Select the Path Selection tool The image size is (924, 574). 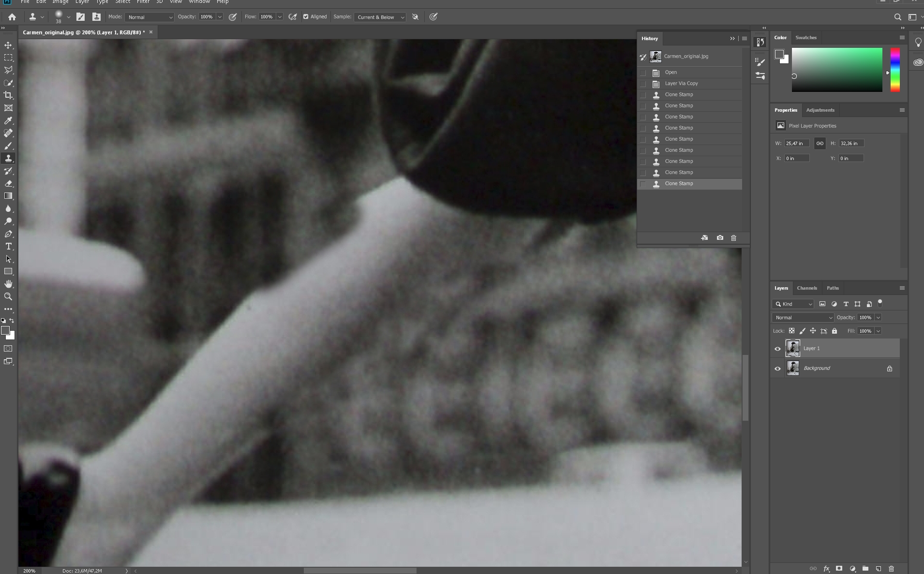(x=8, y=259)
